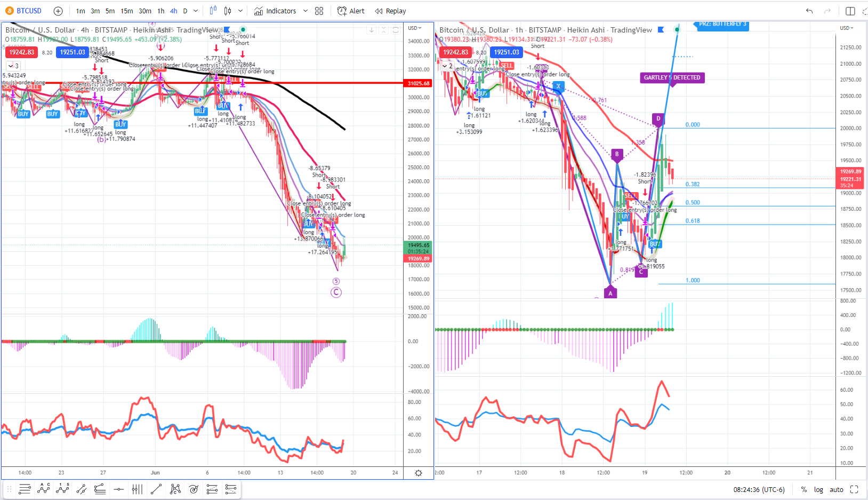
Task: Expand the Indicators favorites dropdown arrow
Action: coord(306,11)
